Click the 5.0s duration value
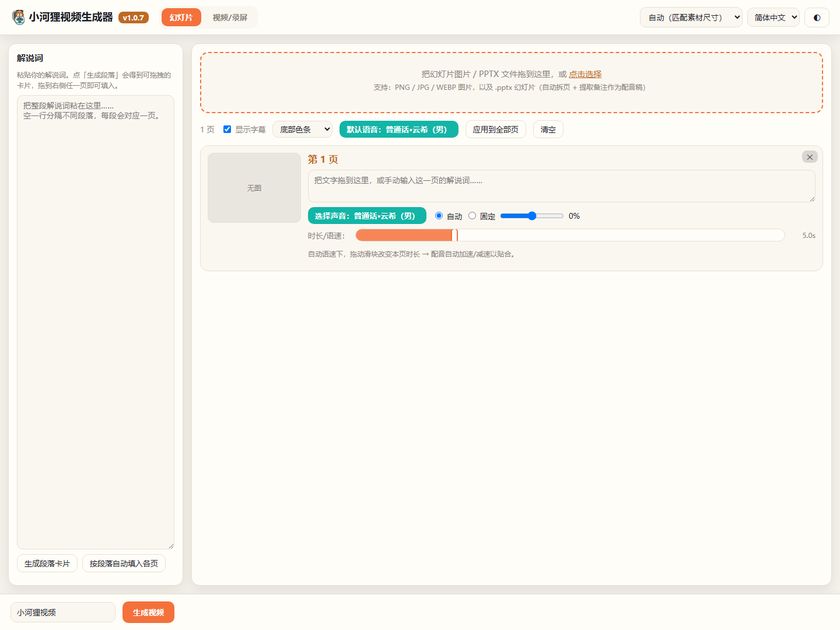Image resolution: width=840 pixels, height=630 pixels. point(808,236)
